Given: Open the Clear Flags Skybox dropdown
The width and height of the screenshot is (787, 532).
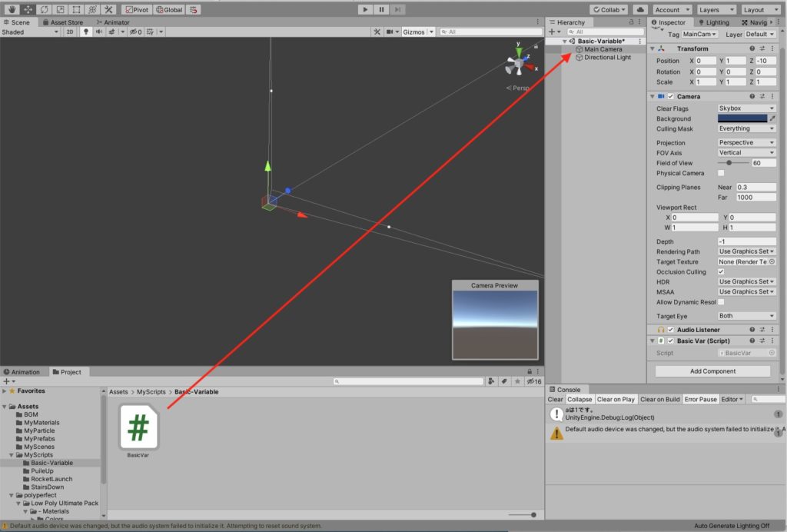Looking at the screenshot, I should tap(746, 108).
